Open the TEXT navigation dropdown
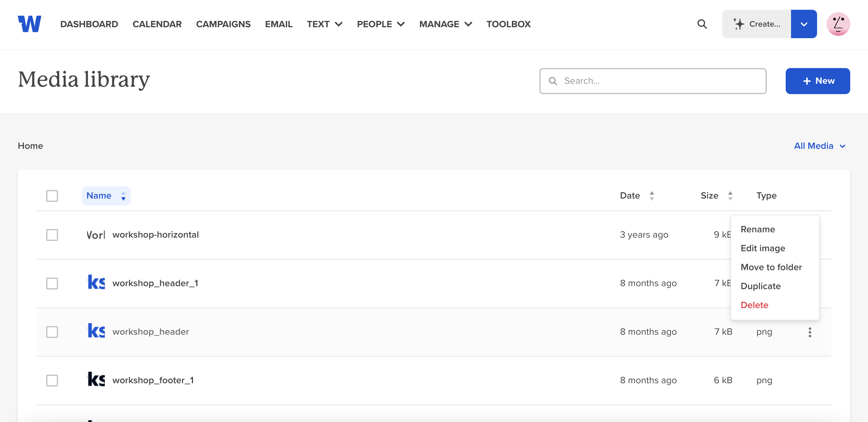This screenshot has width=868, height=422. coord(324,24)
